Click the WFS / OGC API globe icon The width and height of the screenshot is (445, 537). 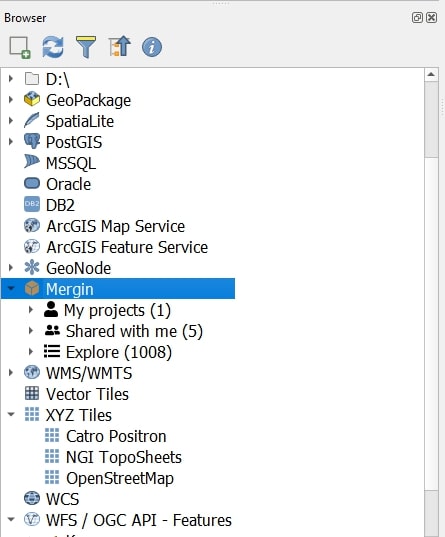pyautogui.click(x=32, y=519)
